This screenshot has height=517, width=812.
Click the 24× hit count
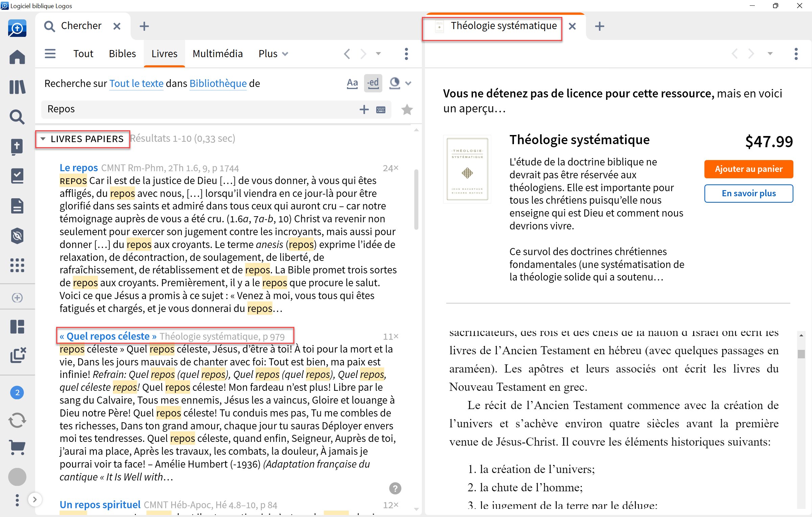[390, 168]
